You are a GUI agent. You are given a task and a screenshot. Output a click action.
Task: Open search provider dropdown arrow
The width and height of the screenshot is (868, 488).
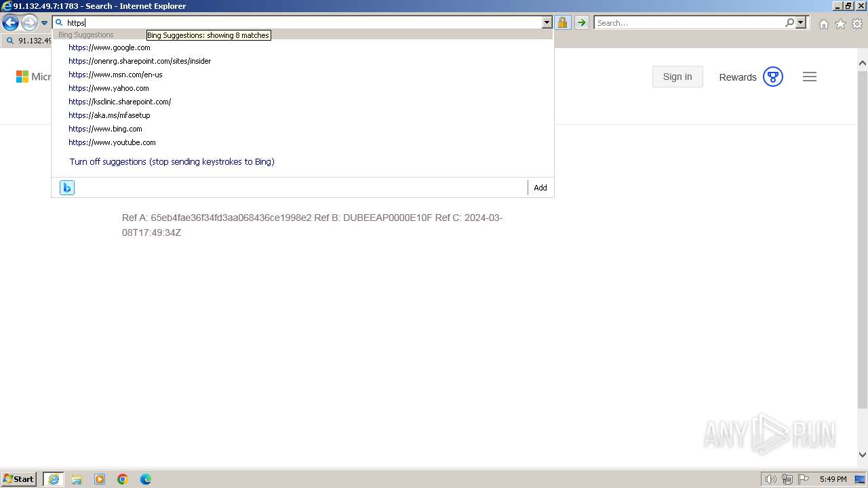[801, 22]
